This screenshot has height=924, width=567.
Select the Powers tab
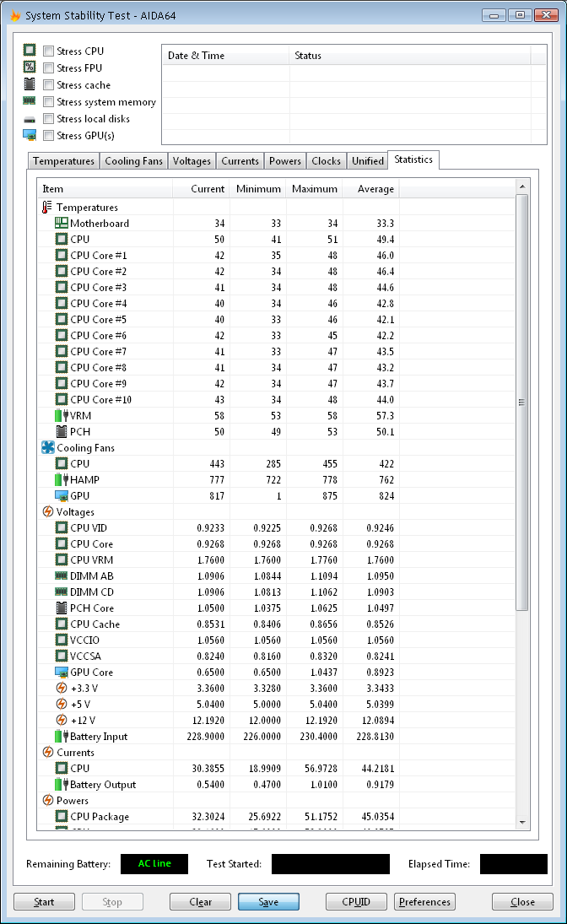[285, 161]
